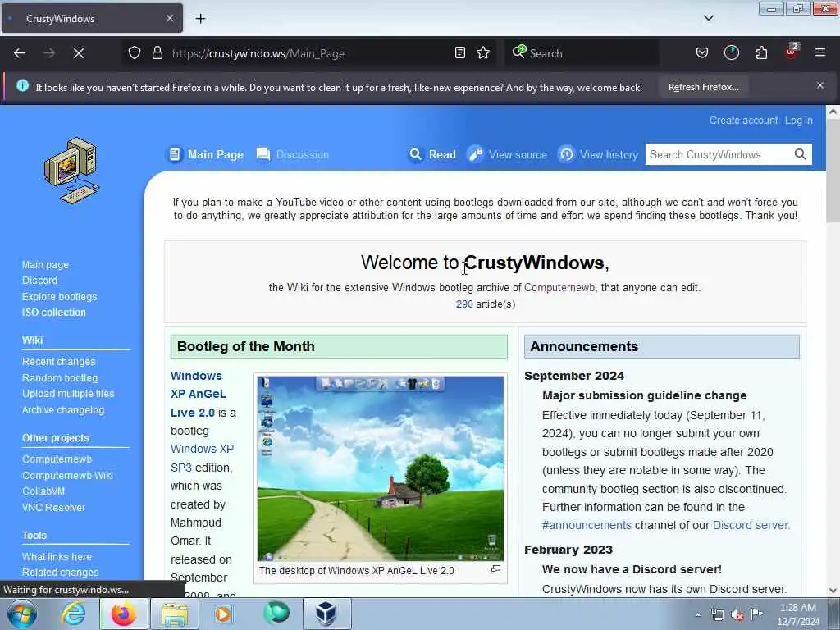Screen dimensions: 840x630
Task: Open a new tab with plus button
Action: tap(200, 19)
